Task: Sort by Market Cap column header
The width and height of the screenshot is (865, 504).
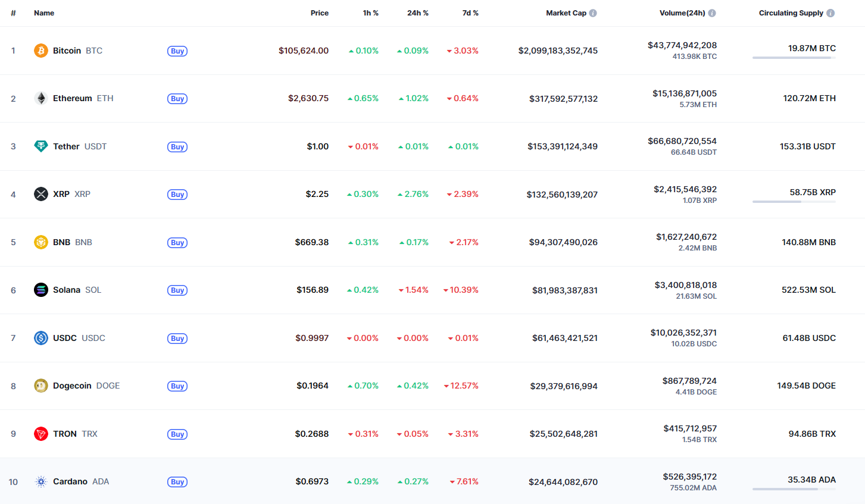Action: (566, 13)
